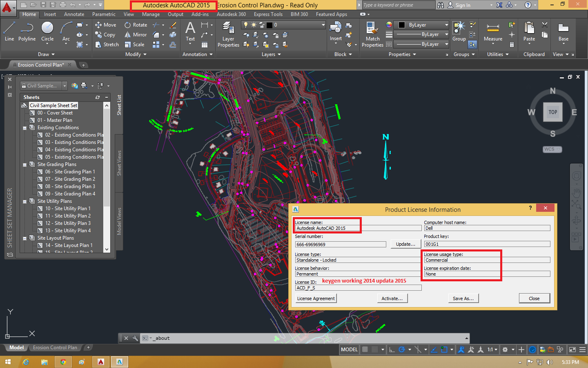Click the Scale tool

[x=134, y=45]
